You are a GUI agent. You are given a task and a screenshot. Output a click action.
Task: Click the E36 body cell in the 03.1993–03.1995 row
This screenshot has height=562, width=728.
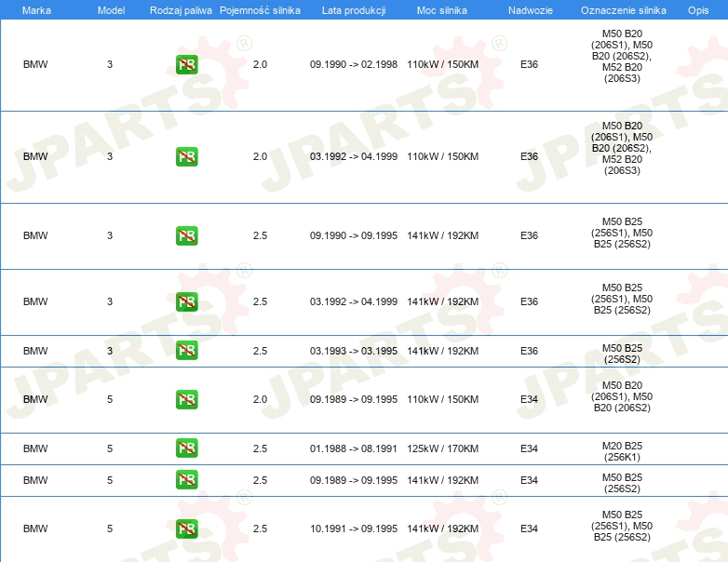tap(530, 351)
